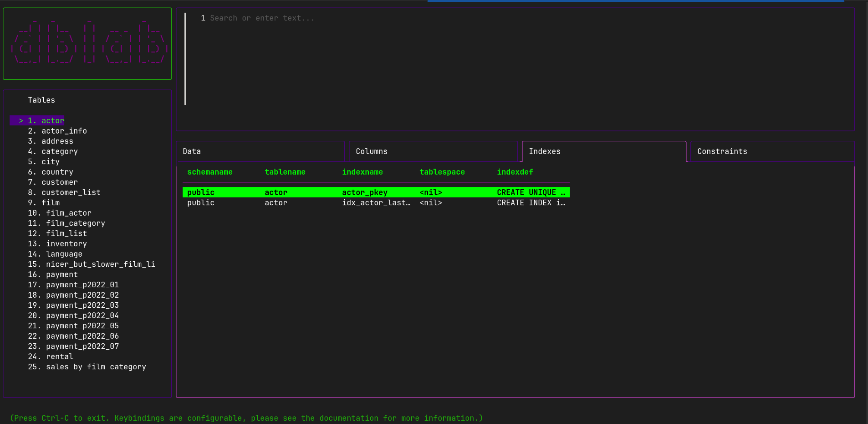Screen dimensions: 868x424
Task: Open the category table
Action: pyautogui.click(x=53, y=151)
